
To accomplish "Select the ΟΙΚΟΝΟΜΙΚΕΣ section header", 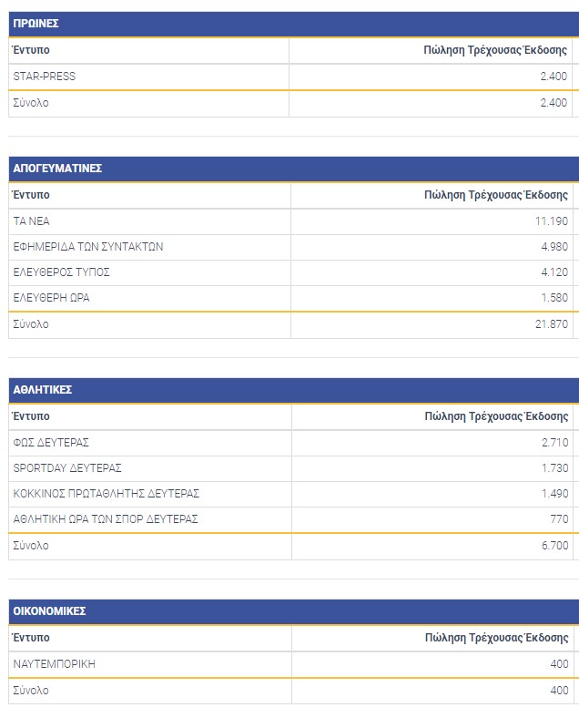I will coord(50,611).
